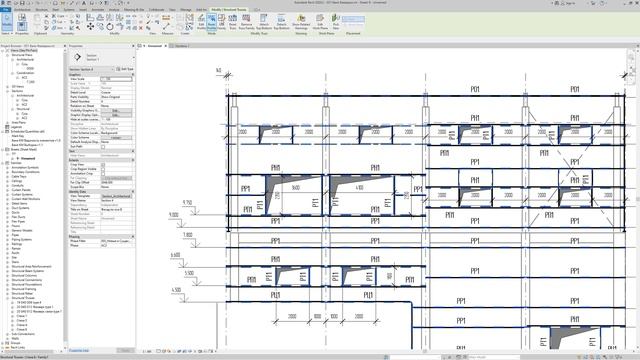
Task: Click Edit button for Graphic Display Options
Action: 116,115
